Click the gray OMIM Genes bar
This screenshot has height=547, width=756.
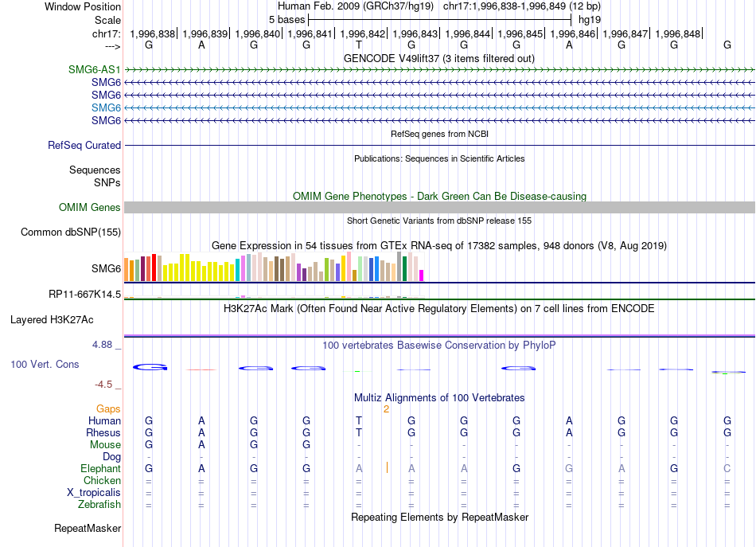(439, 208)
